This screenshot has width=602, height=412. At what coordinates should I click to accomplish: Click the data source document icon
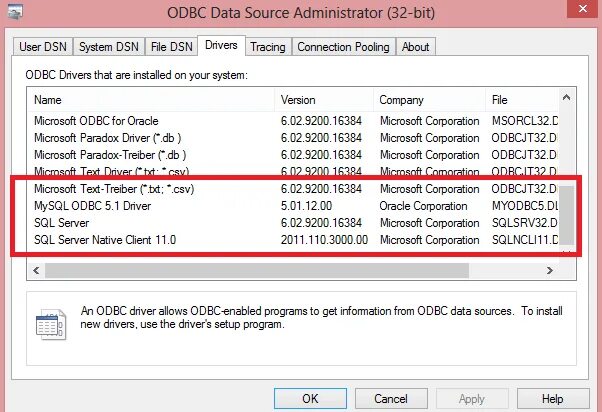click(51, 324)
